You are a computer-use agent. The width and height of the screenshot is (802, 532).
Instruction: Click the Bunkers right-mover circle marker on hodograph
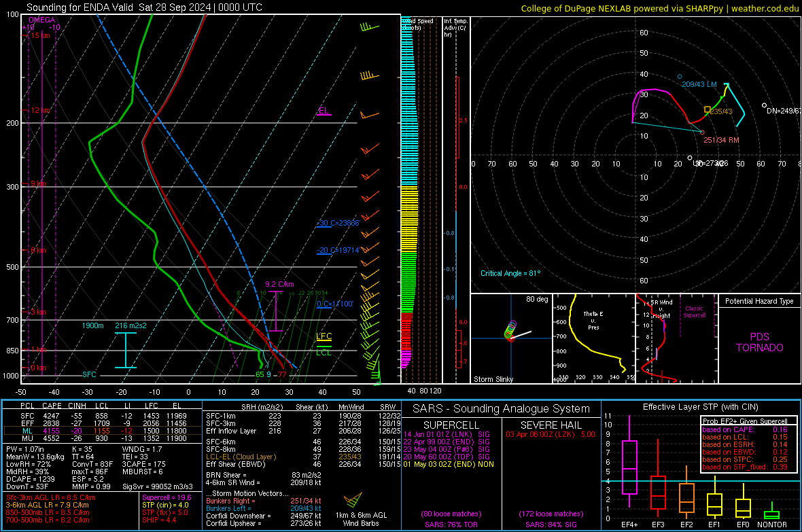(701, 132)
